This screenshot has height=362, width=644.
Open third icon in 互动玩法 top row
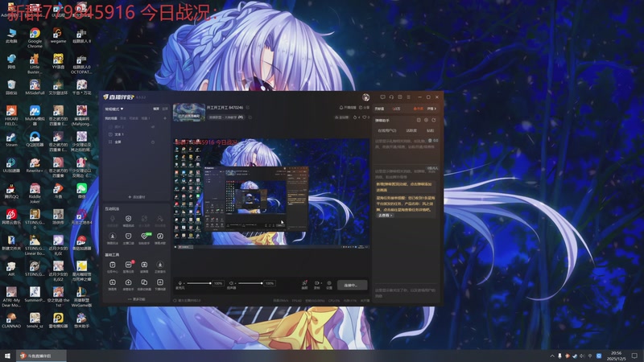[x=144, y=220]
